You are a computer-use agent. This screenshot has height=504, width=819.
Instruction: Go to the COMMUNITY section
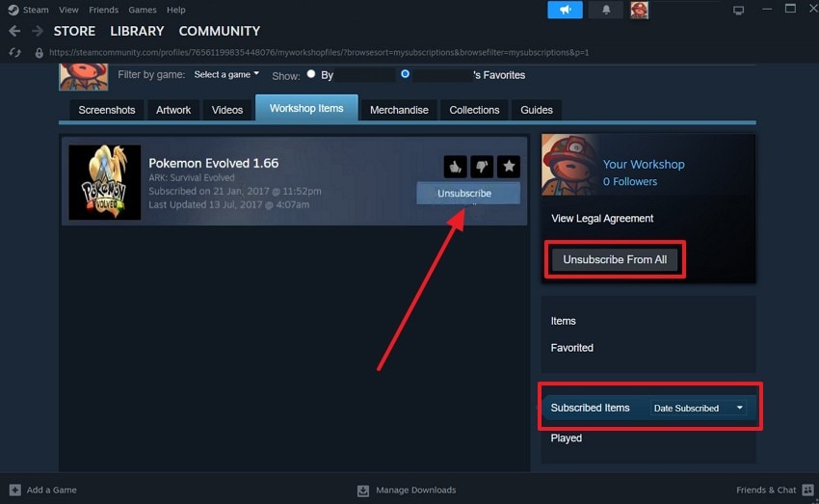tap(220, 32)
